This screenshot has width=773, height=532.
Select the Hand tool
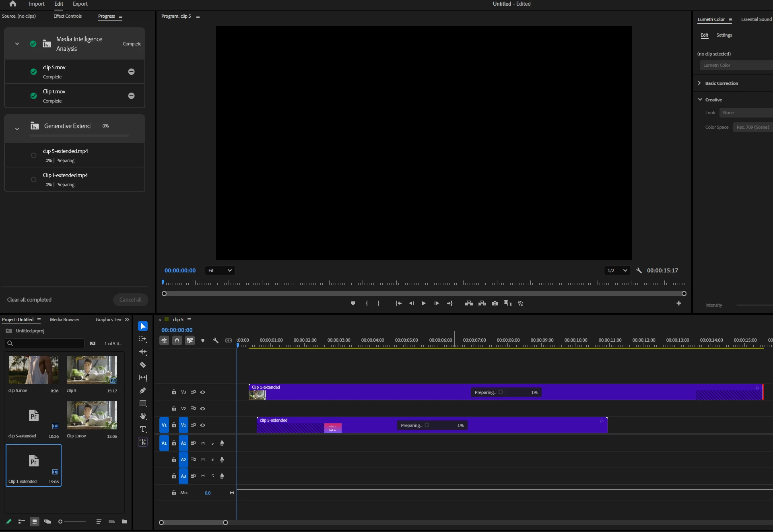[x=143, y=416]
